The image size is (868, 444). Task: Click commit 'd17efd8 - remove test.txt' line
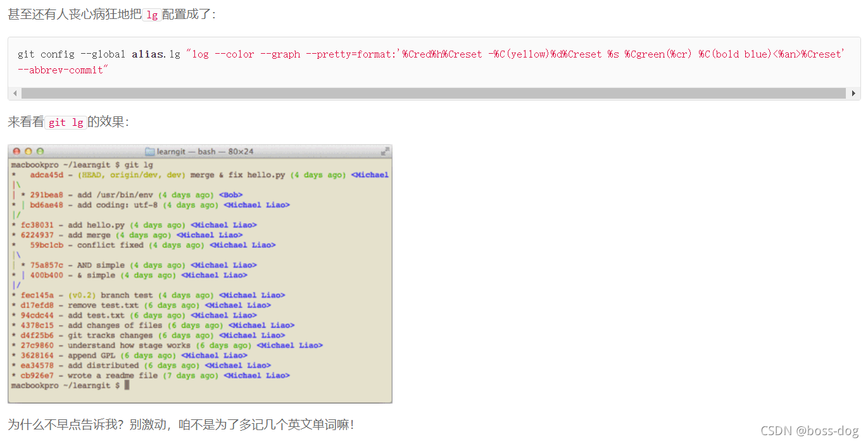pos(141,305)
